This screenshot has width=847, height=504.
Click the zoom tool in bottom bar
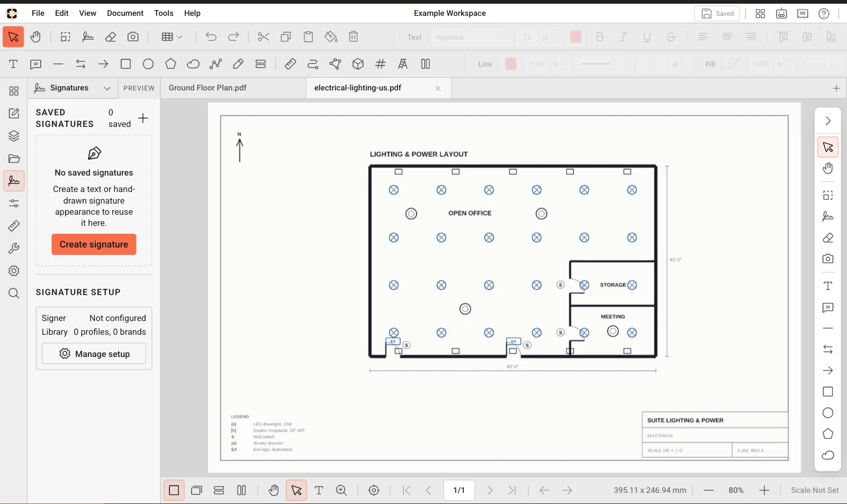(341, 490)
